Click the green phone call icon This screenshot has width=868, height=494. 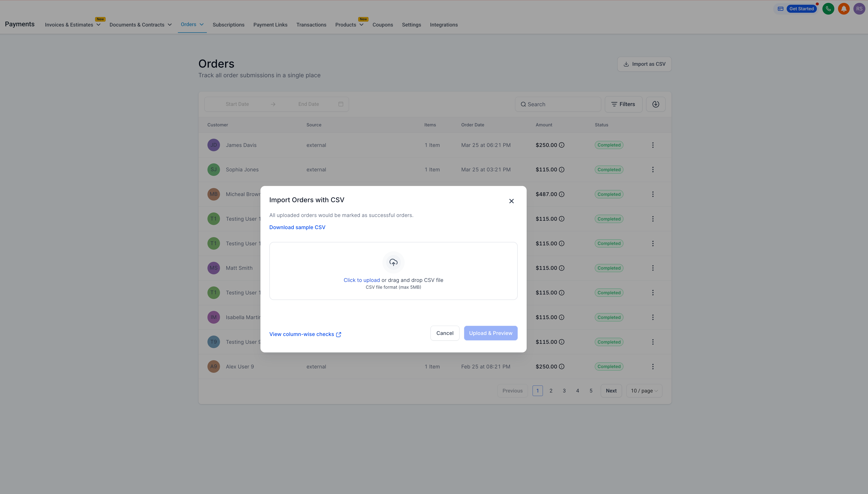tap(828, 9)
